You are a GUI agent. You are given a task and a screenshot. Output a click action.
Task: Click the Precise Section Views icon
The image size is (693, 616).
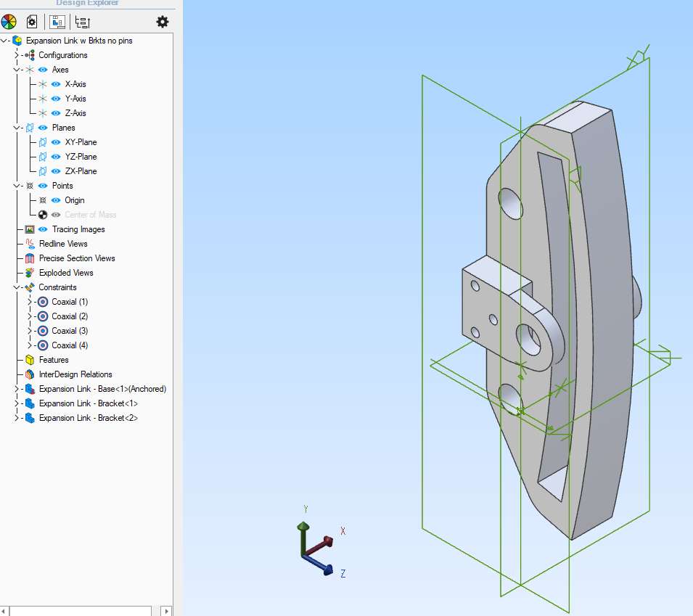pos(30,258)
